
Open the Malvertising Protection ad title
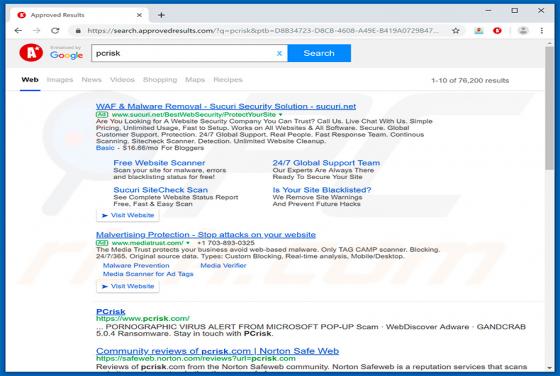pyautogui.click(x=206, y=235)
